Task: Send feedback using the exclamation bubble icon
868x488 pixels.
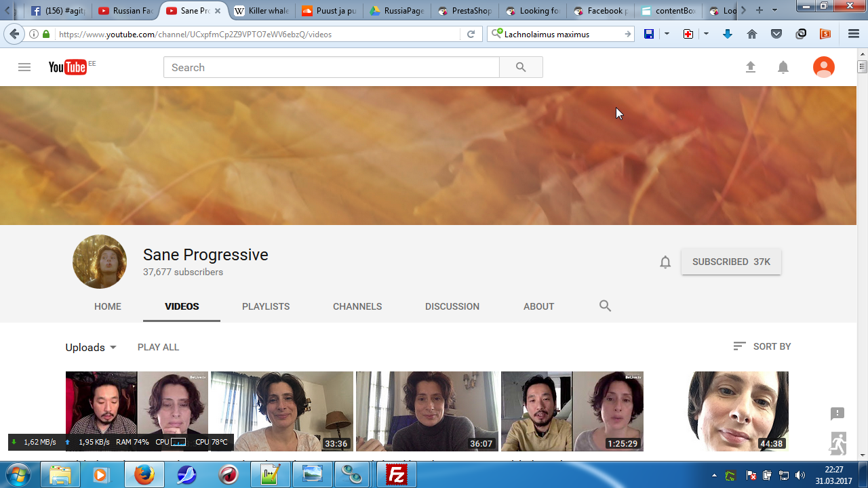Action: pyautogui.click(x=837, y=413)
